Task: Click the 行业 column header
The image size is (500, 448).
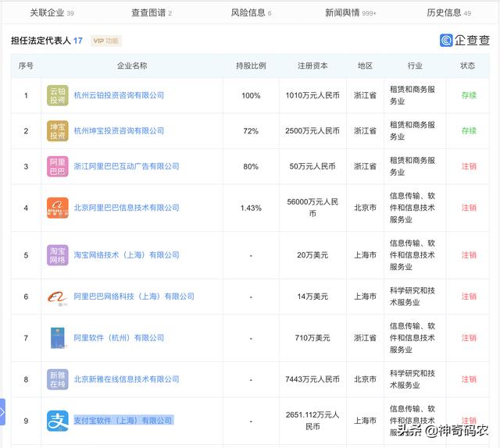Action: (415, 66)
